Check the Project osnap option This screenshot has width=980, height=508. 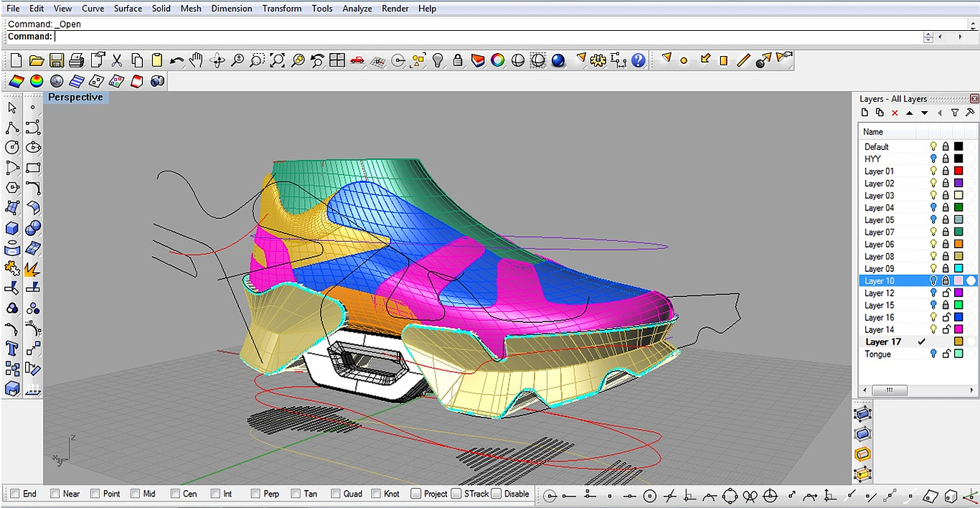tap(415, 494)
